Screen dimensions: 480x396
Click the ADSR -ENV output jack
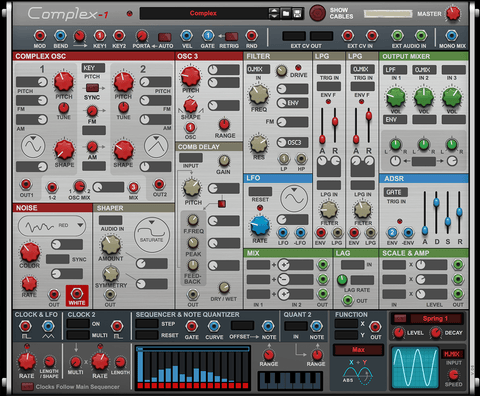[408, 233]
